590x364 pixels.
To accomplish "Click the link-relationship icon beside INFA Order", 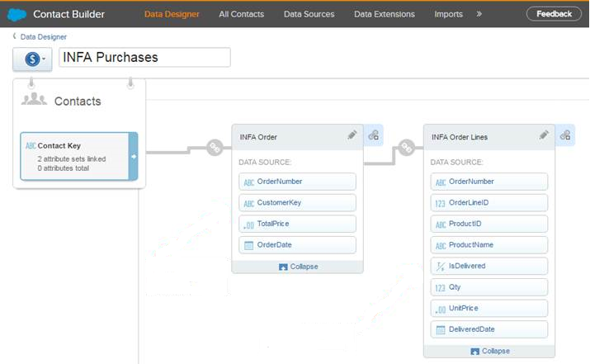I will pos(374,135).
